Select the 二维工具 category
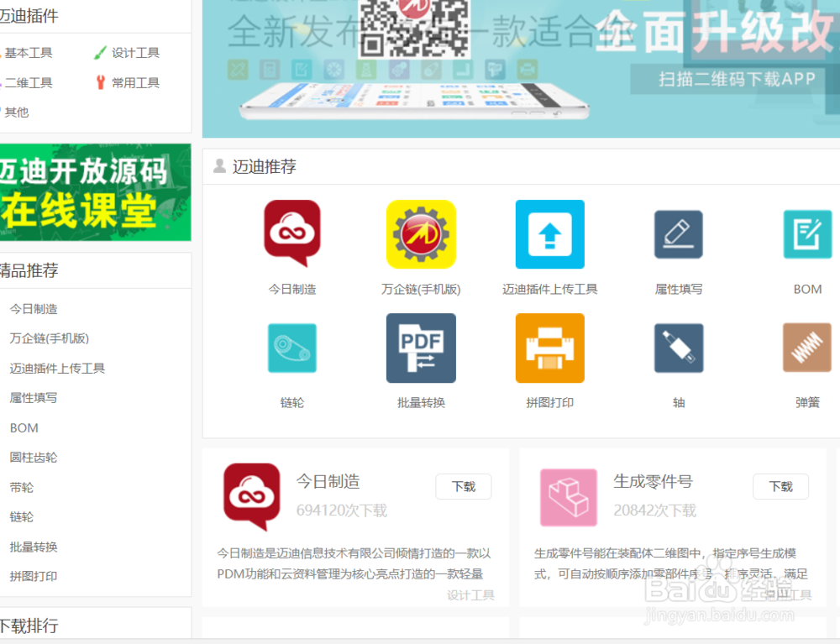Viewport: 840px width, 644px height. pos(29,82)
